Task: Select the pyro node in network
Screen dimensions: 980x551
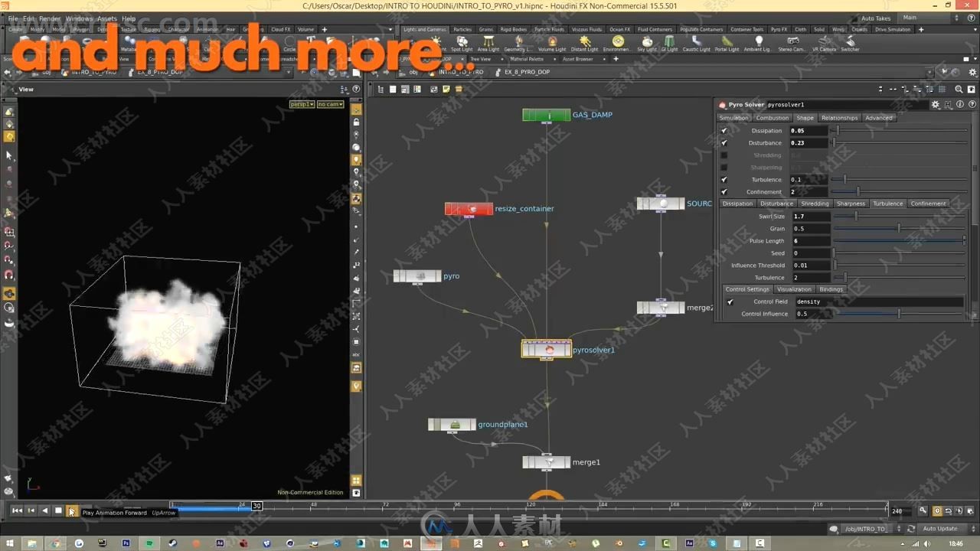Action: tap(417, 276)
